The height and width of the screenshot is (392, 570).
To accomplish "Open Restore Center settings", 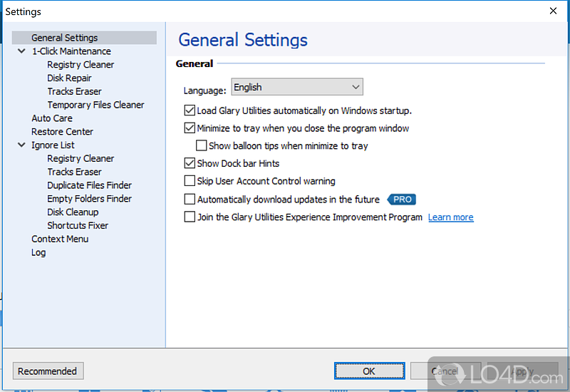I will pos(62,132).
